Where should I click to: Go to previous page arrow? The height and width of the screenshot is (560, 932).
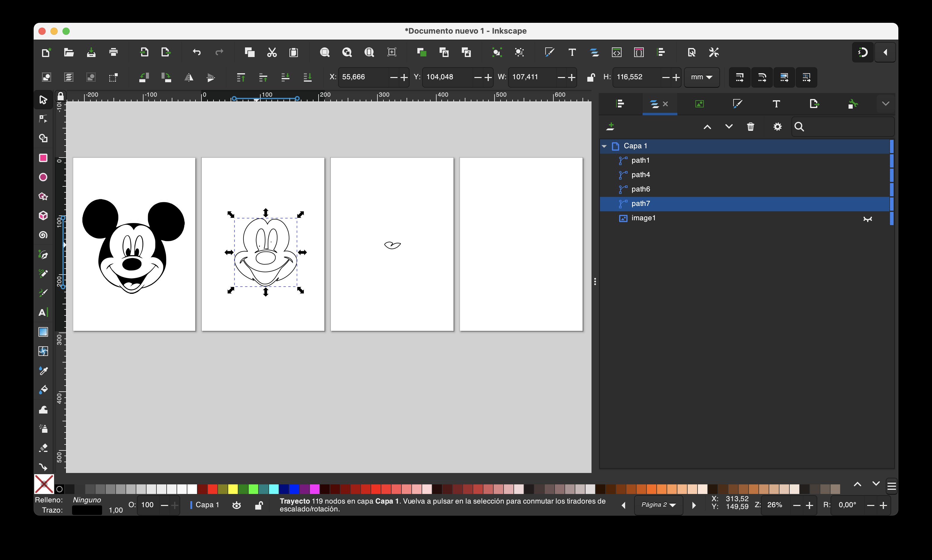624,505
